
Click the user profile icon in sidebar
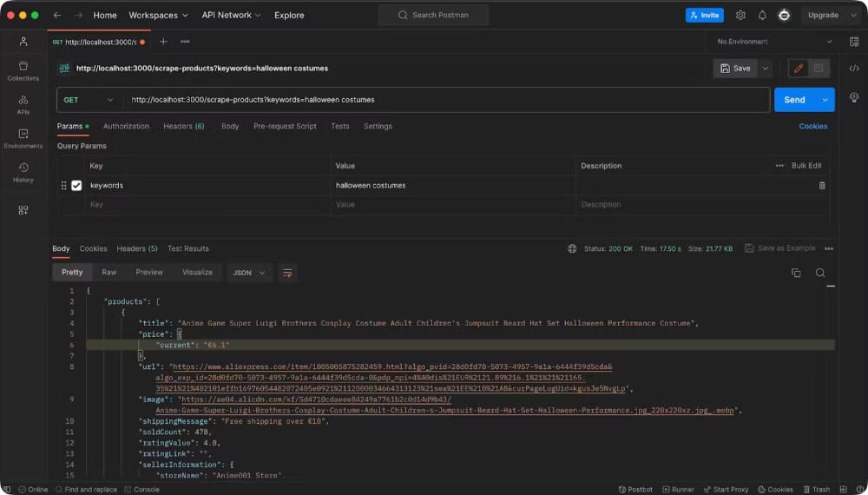[x=23, y=42]
